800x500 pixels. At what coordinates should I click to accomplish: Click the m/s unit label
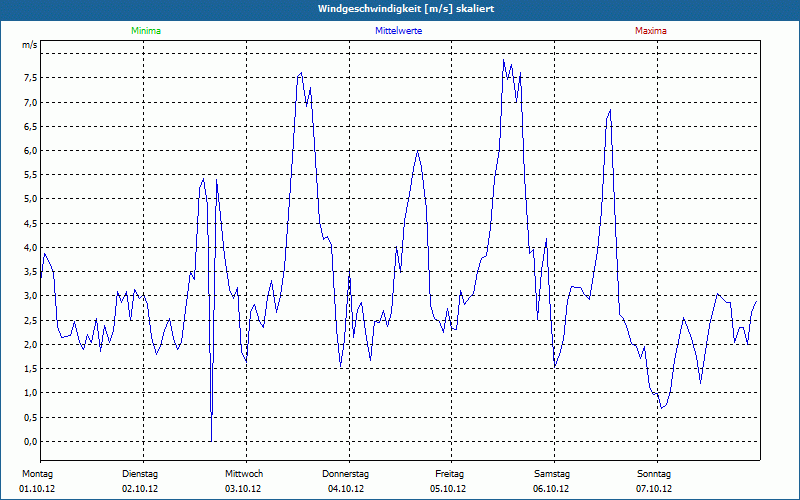click(x=30, y=45)
